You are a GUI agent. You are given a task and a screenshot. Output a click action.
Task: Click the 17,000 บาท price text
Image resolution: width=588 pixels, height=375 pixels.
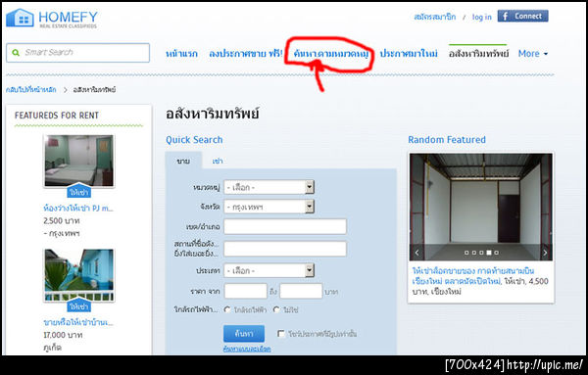click(x=63, y=335)
